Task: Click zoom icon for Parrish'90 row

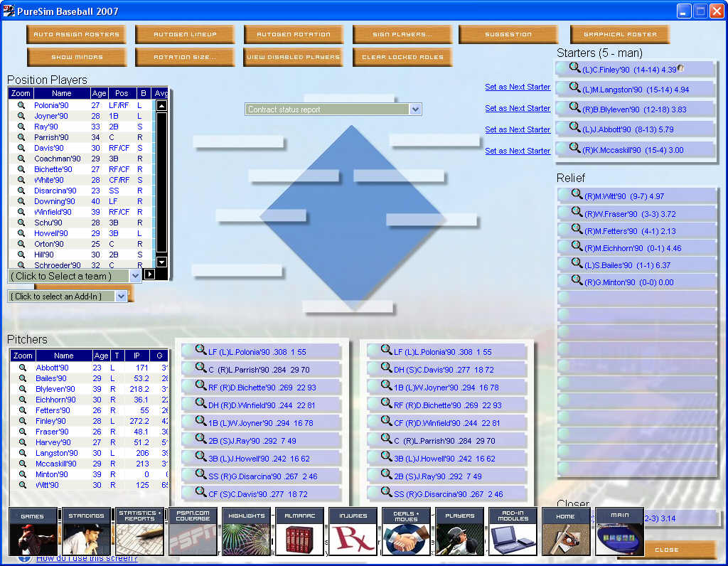Action: [x=21, y=137]
